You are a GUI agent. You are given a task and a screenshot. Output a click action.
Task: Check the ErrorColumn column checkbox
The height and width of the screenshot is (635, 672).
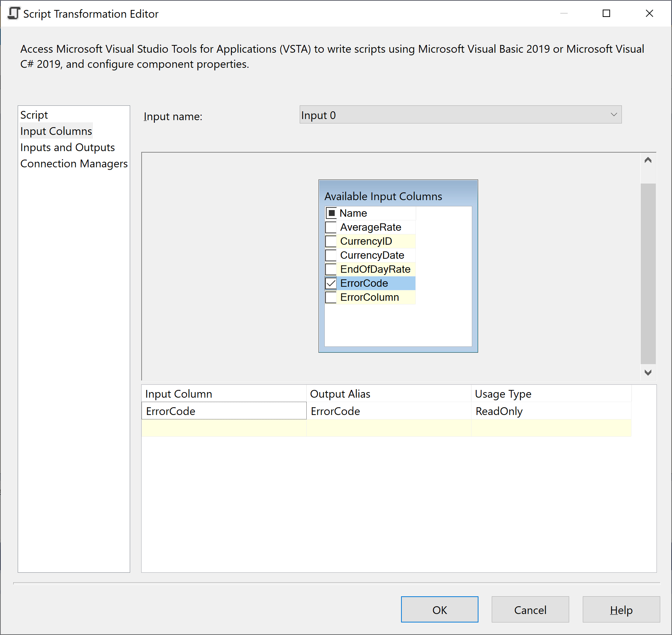tap(331, 297)
